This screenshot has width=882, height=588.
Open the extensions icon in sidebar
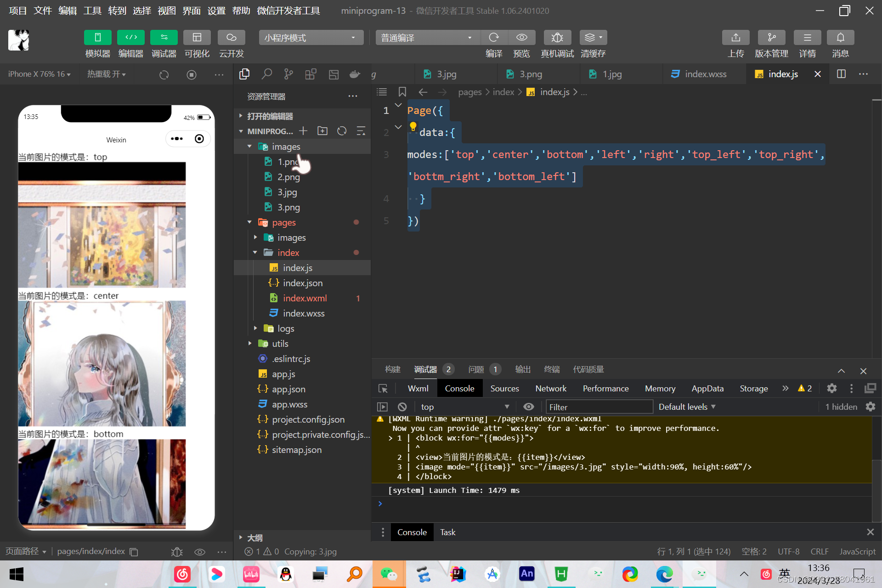[x=311, y=74]
